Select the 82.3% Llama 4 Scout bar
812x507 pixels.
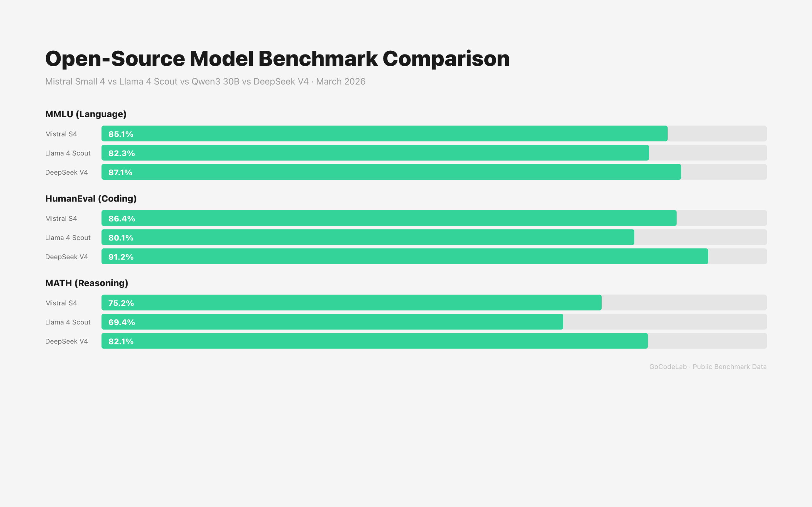tap(375, 152)
